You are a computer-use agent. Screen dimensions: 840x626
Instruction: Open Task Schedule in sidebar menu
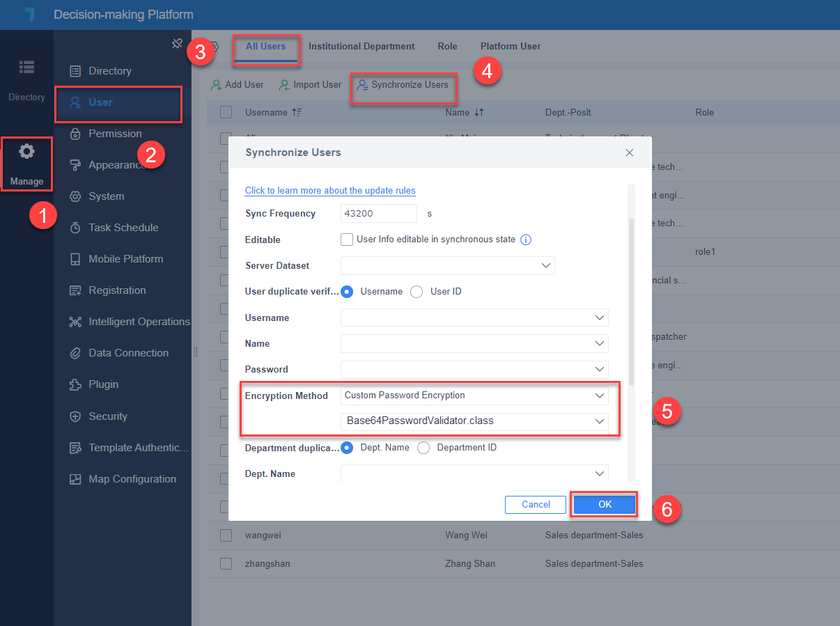click(122, 228)
